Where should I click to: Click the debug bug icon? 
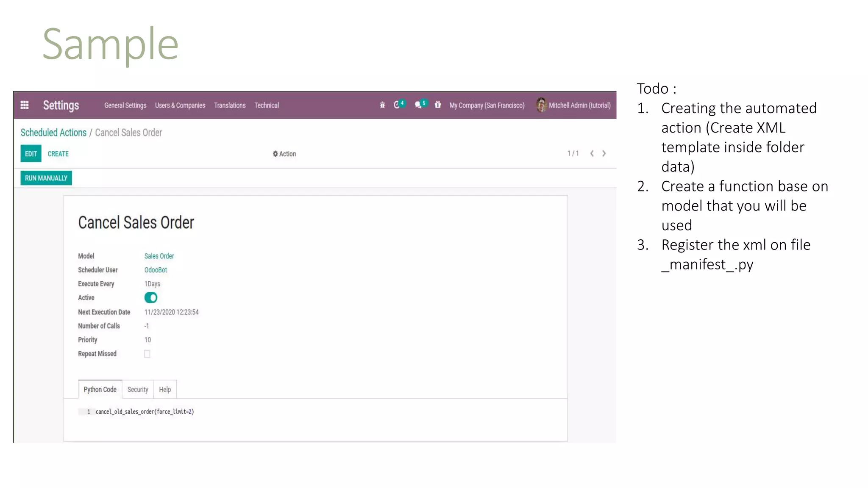coord(382,105)
